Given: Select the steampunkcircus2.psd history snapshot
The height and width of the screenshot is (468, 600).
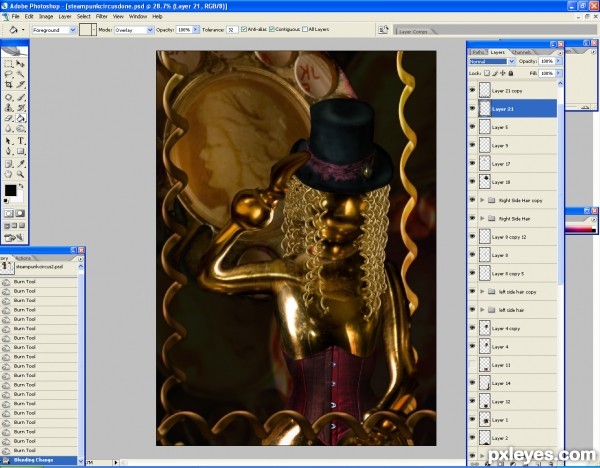Looking at the screenshot, I should click(x=39, y=267).
